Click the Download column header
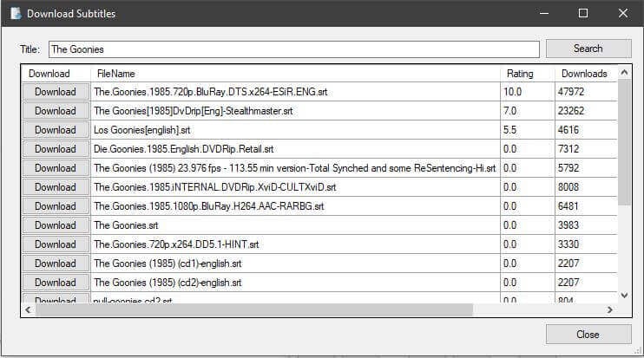This screenshot has width=644, height=358. [56, 74]
